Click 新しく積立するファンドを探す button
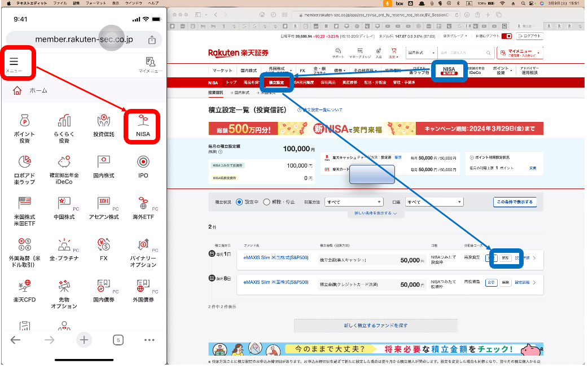Screen dimensions: 588x368 pyautogui.click(x=375, y=326)
